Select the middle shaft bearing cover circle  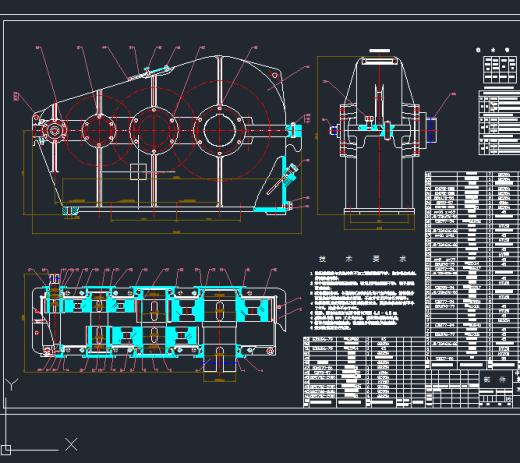tap(154, 130)
